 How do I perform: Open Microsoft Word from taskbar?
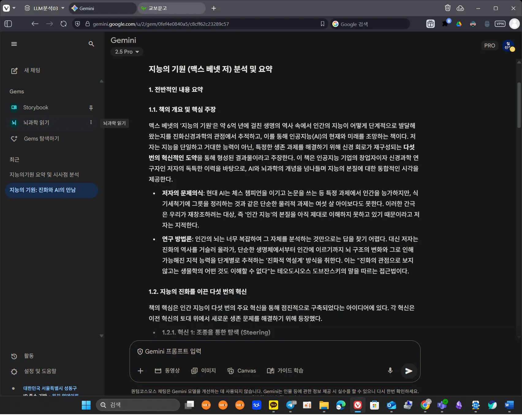[509, 405]
